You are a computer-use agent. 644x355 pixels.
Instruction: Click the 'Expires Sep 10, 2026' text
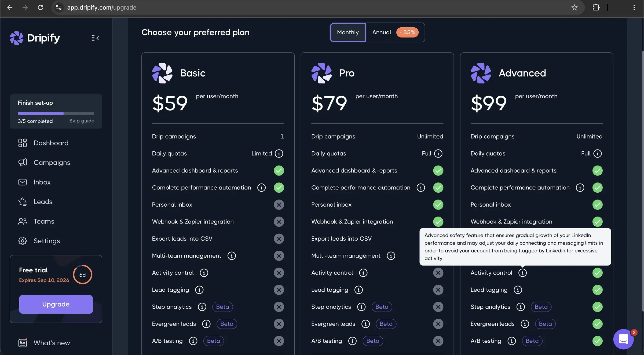coord(44,280)
